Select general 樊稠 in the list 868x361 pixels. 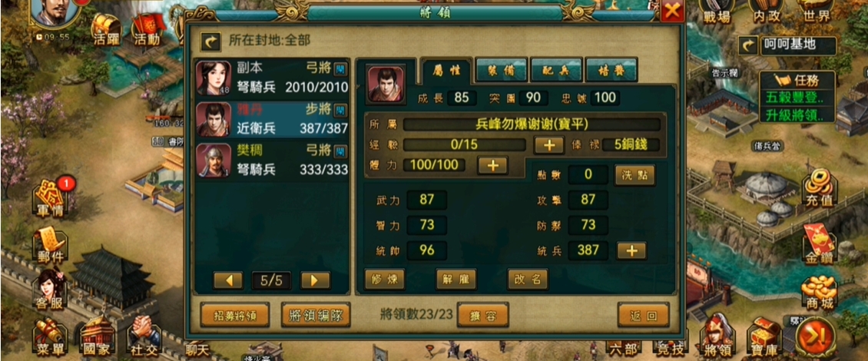tap(273, 160)
